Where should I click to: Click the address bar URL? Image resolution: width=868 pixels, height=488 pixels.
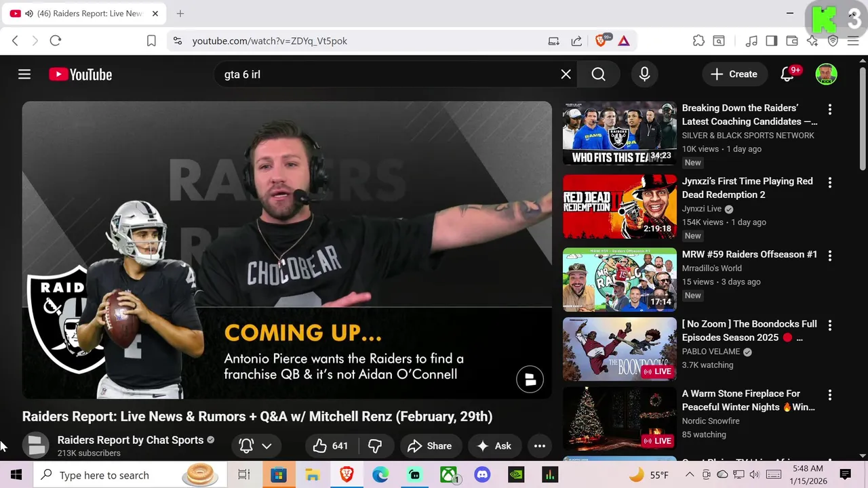(270, 41)
